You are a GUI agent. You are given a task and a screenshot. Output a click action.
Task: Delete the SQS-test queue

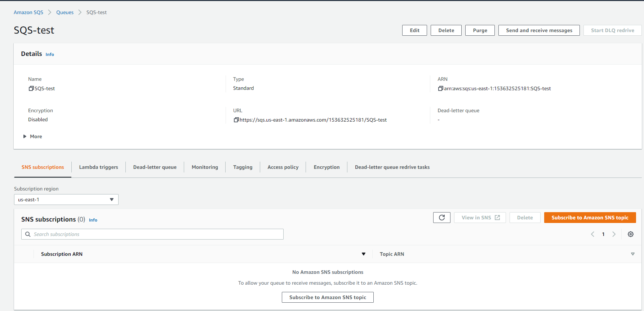click(446, 30)
